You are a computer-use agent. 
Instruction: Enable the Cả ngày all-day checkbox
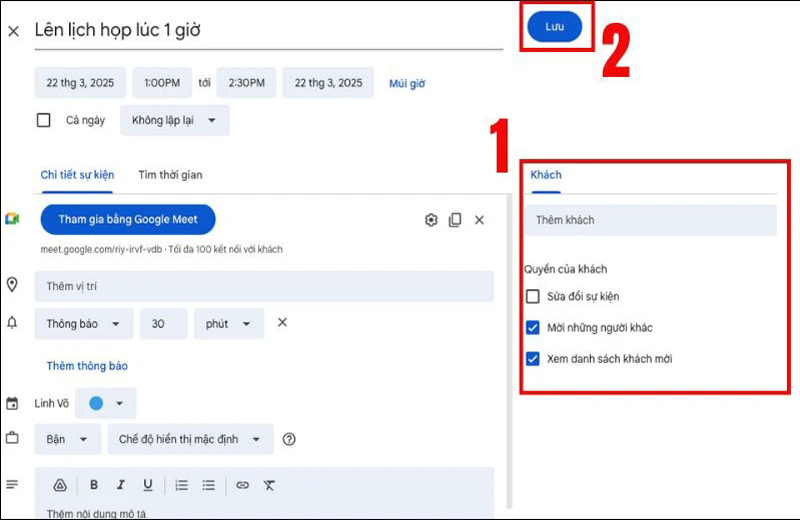click(44, 120)
